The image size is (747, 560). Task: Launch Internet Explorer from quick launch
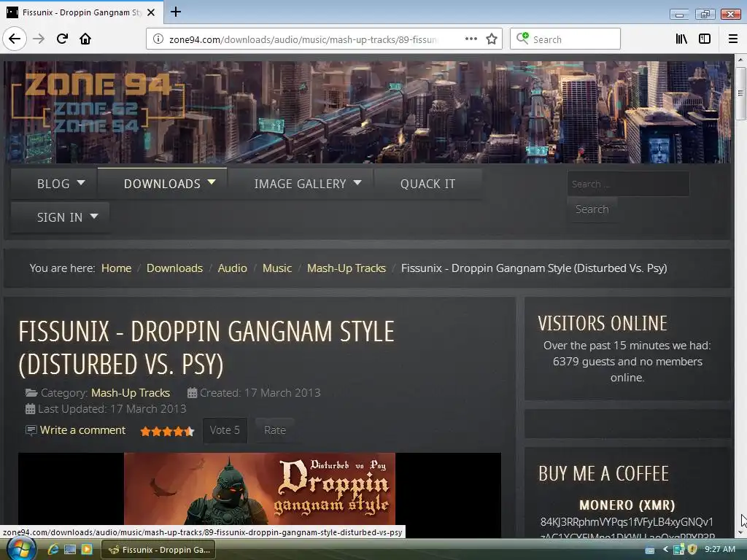click(x=53, y=550)
